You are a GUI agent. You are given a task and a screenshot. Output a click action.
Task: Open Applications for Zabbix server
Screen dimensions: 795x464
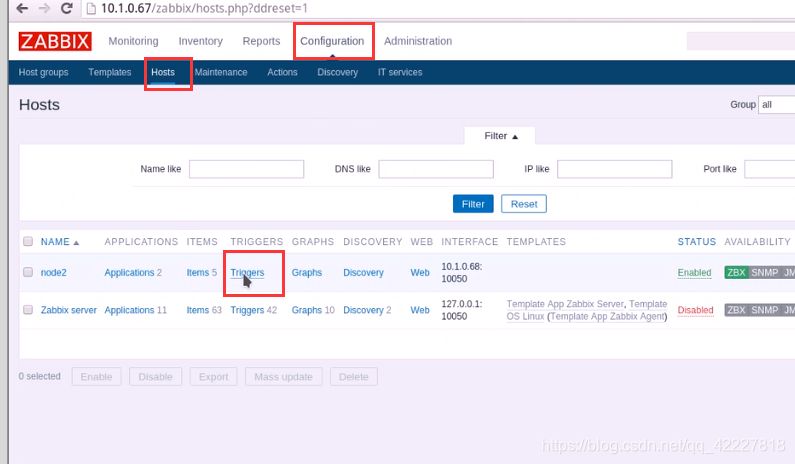[x=129, y=310]
